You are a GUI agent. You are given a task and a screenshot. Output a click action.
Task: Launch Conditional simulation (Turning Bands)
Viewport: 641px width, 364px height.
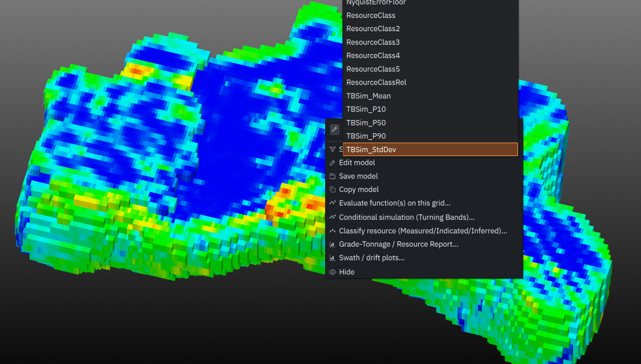424,217
